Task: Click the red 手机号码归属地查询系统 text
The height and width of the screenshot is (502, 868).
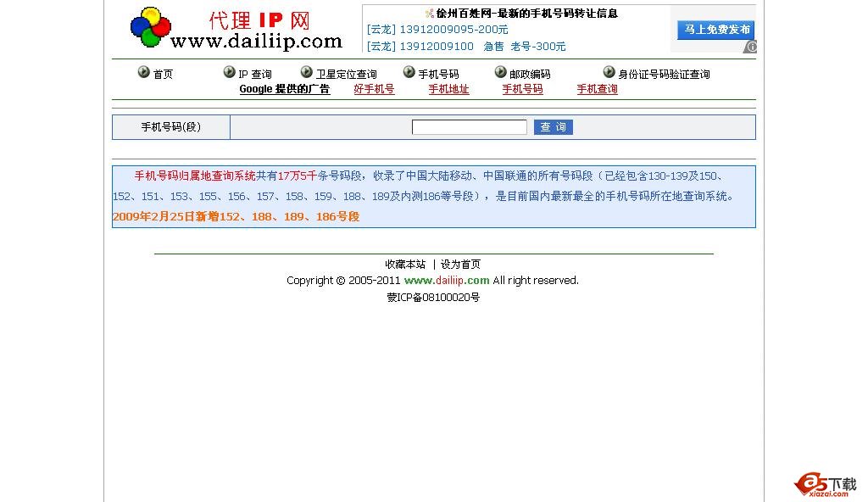Action: [x=195, y=176]
